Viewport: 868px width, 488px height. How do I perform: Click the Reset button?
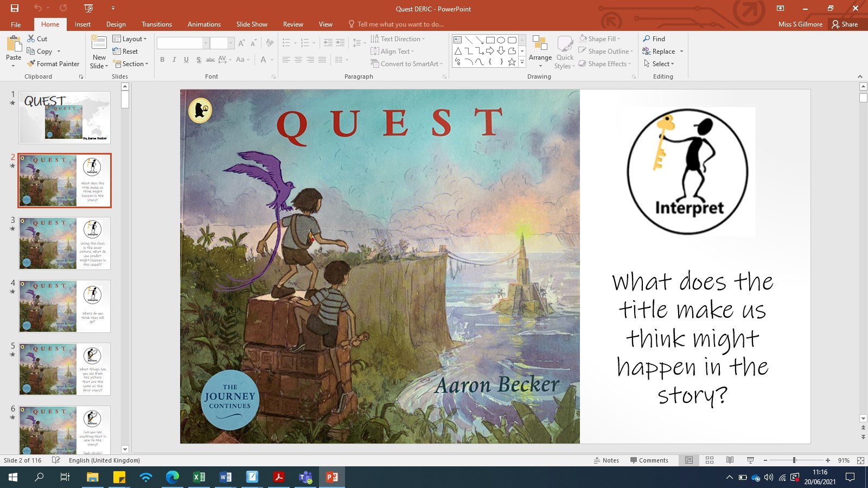click(129, 51)
